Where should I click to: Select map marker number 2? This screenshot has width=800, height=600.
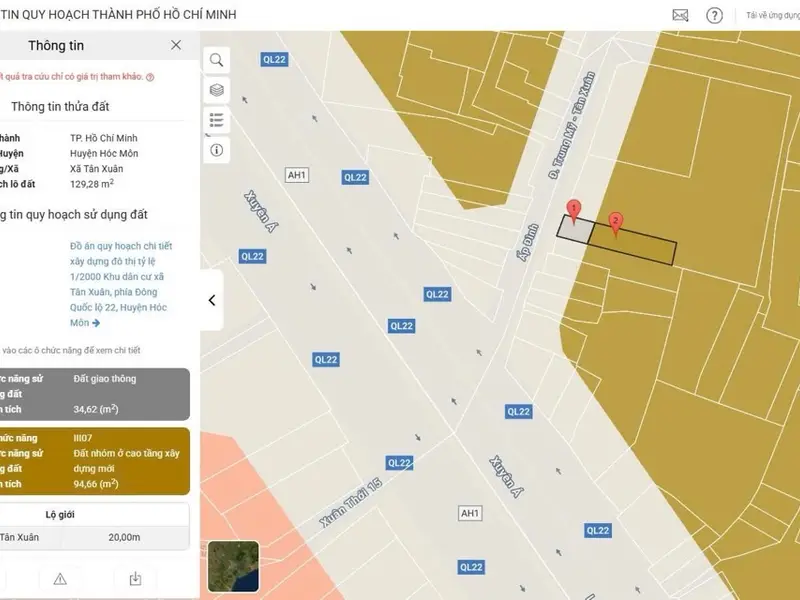615,224
